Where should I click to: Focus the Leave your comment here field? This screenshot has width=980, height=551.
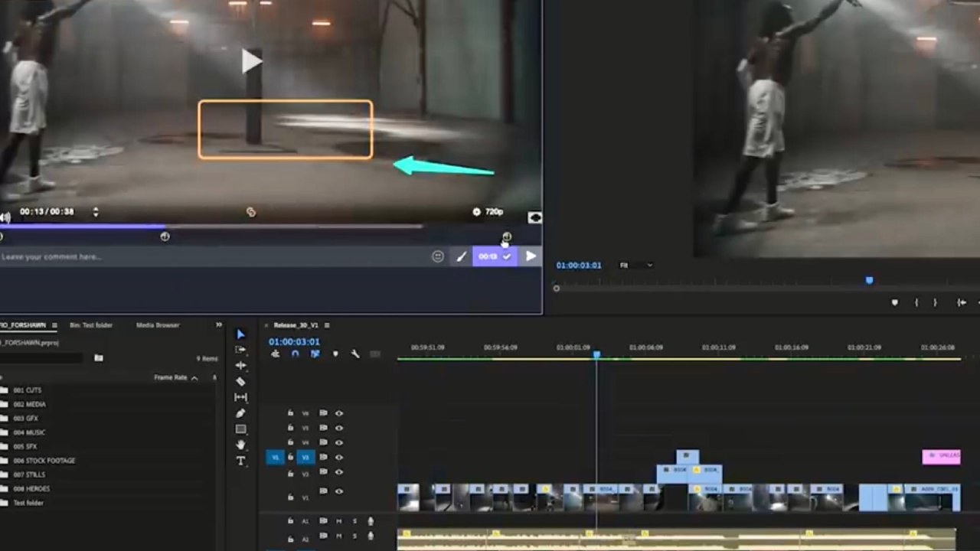pyautogui.click(x=214, y=256)
